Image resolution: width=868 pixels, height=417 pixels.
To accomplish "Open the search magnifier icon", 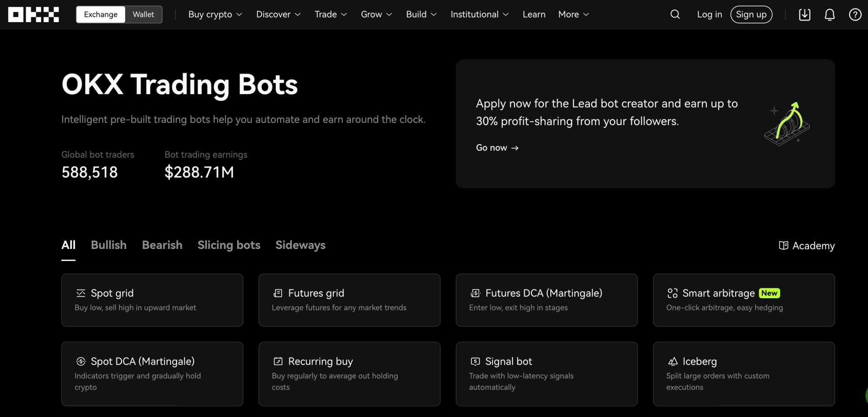I will pos(675,14).
